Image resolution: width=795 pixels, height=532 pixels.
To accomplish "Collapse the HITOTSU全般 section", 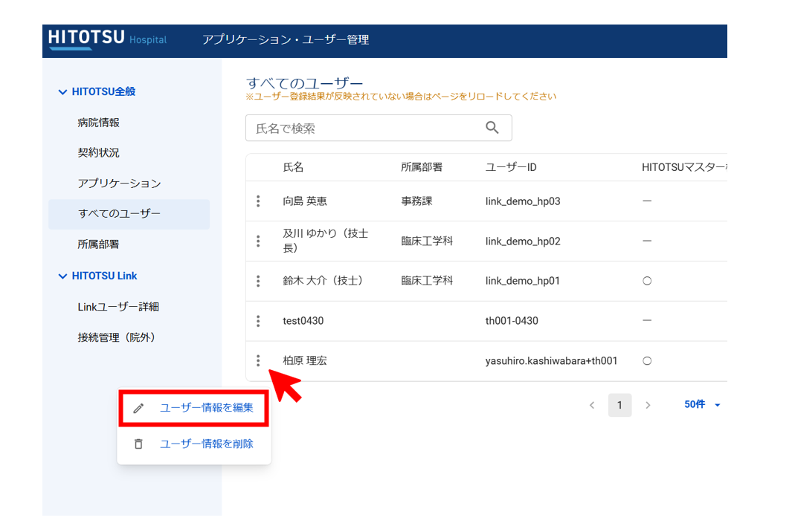I will click(x=62, y=91).
